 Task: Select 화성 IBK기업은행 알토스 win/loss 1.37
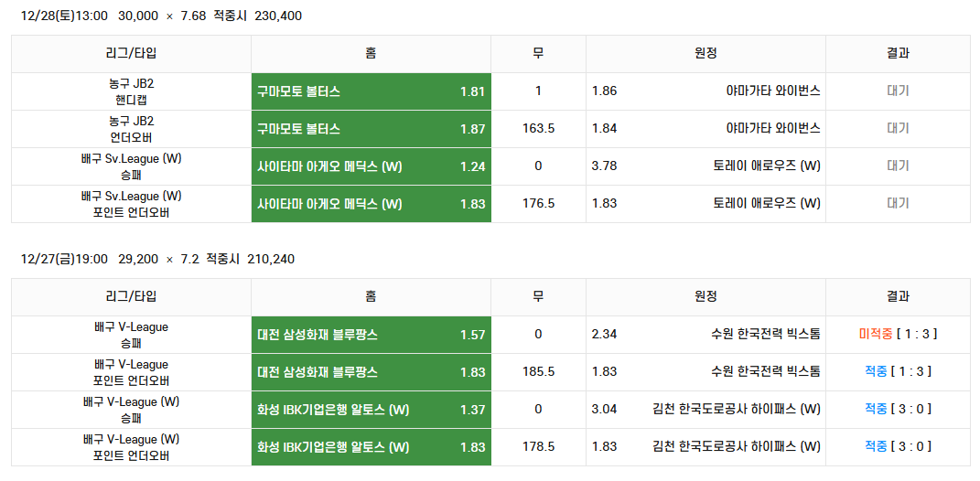pyautogui.click(x=372, y=410)
